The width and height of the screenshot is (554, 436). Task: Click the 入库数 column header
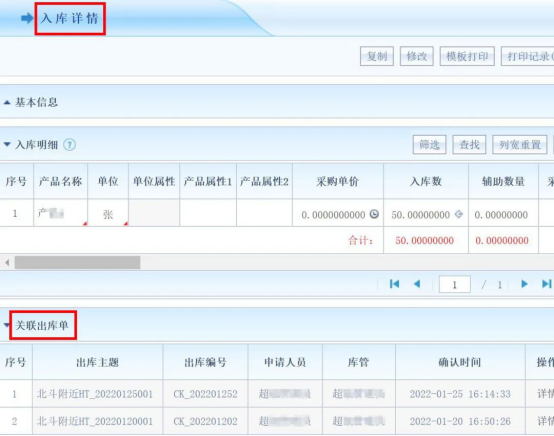point(426,181)
